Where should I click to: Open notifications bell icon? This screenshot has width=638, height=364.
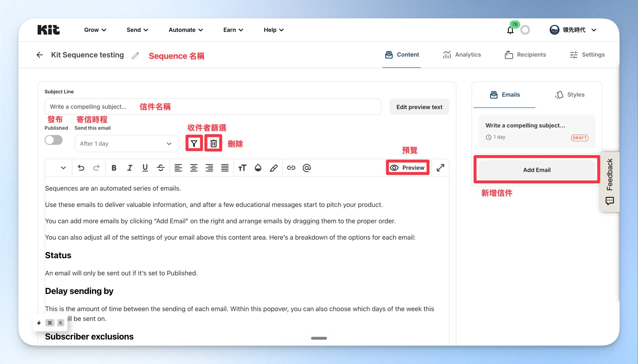(x=510, y=30)
